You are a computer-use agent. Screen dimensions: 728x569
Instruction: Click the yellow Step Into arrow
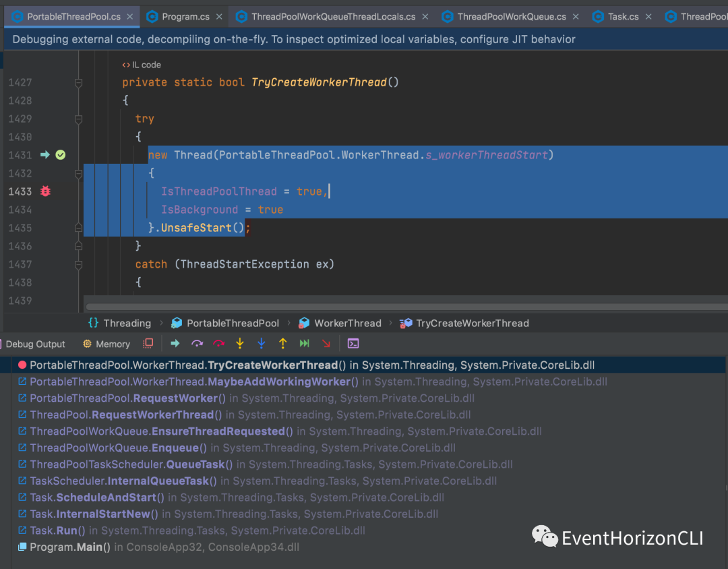(x=240, y=344)
